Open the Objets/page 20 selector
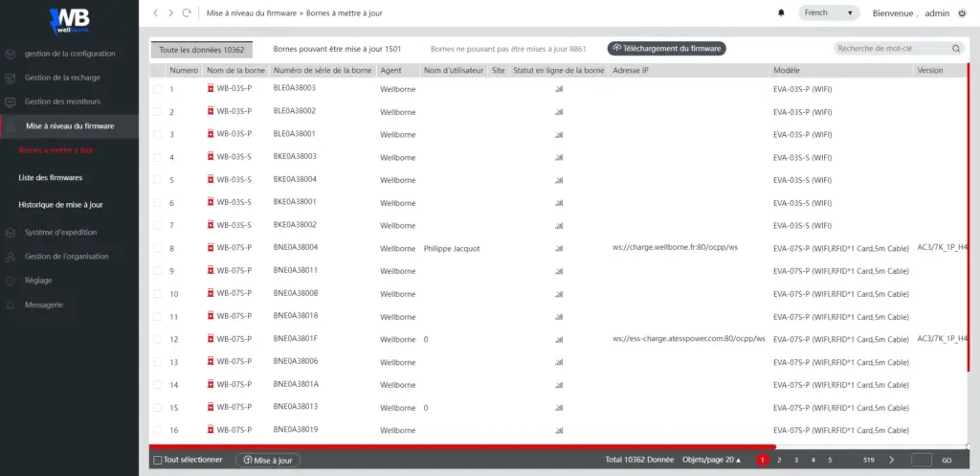Screen dimensions: 980x476 [711, 460]
